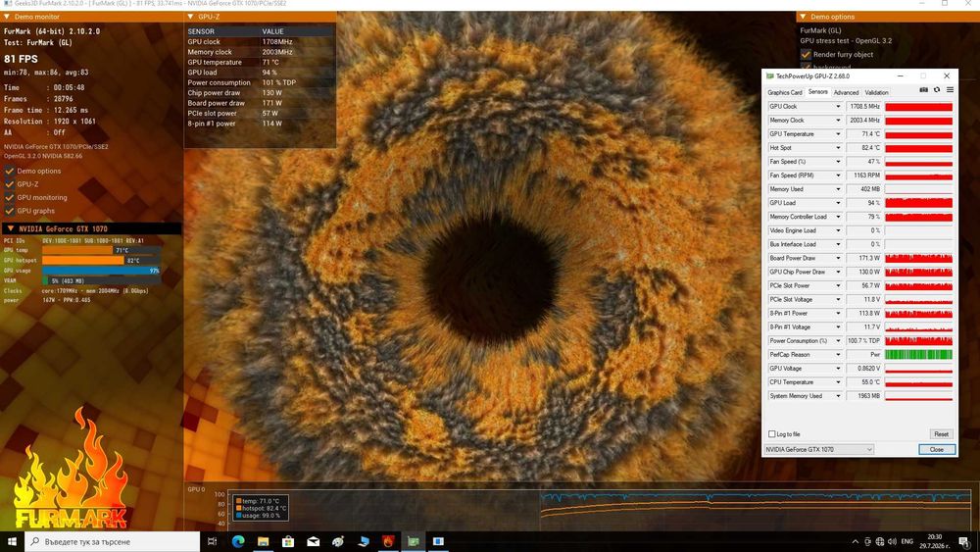The image size is (980, 552).
Task: Click the GPU-Z title bar app icon
Action: [770, 76]
